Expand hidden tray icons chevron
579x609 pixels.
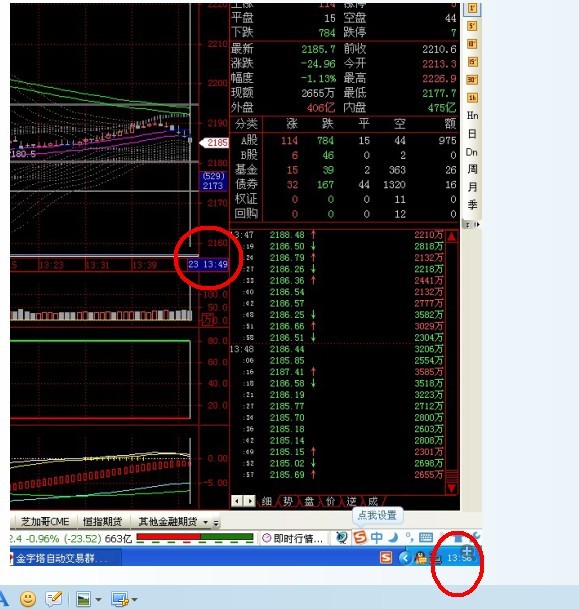click(405, 558)
